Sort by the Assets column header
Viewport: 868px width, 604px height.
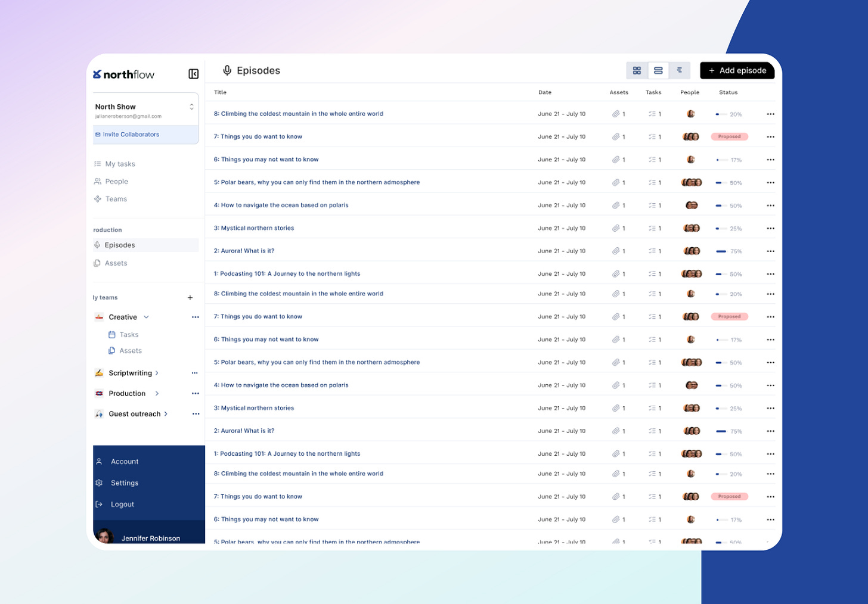pos(619,92)
